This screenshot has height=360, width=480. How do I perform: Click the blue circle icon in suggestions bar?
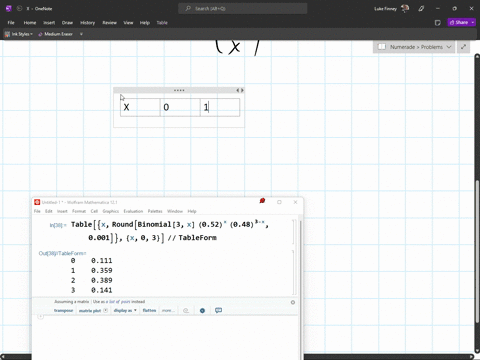tap(202, 311)
